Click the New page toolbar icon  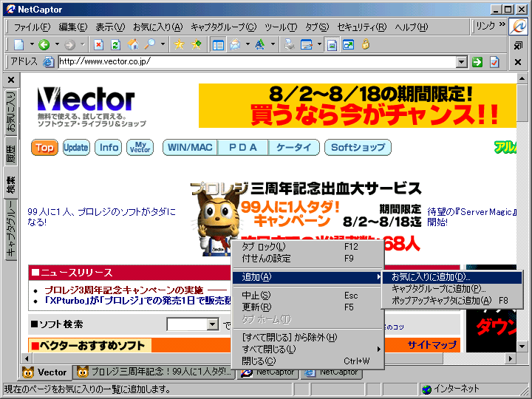pos(19,44)
